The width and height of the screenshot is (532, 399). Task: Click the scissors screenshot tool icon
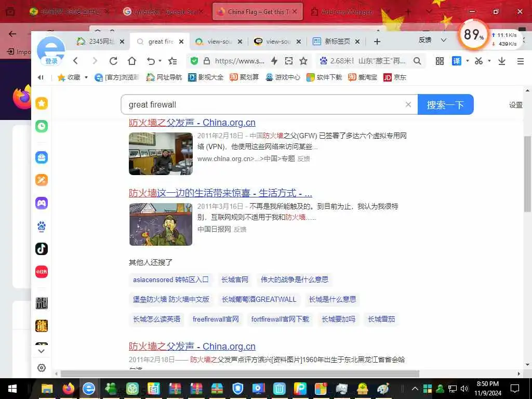(x=478, y=61)
